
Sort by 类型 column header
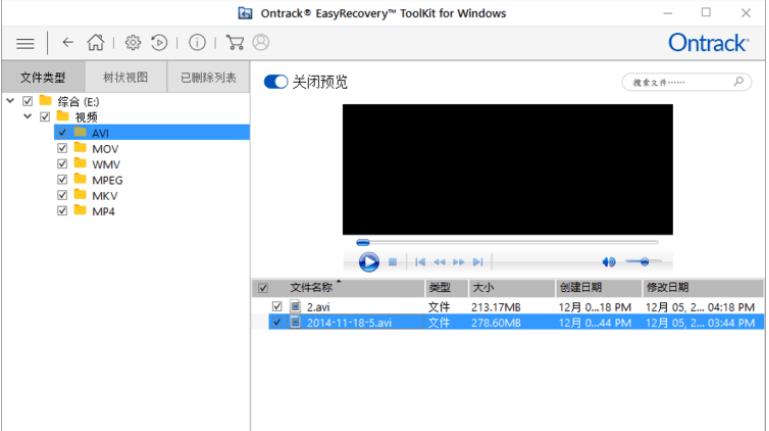click(x=446, y=288)
